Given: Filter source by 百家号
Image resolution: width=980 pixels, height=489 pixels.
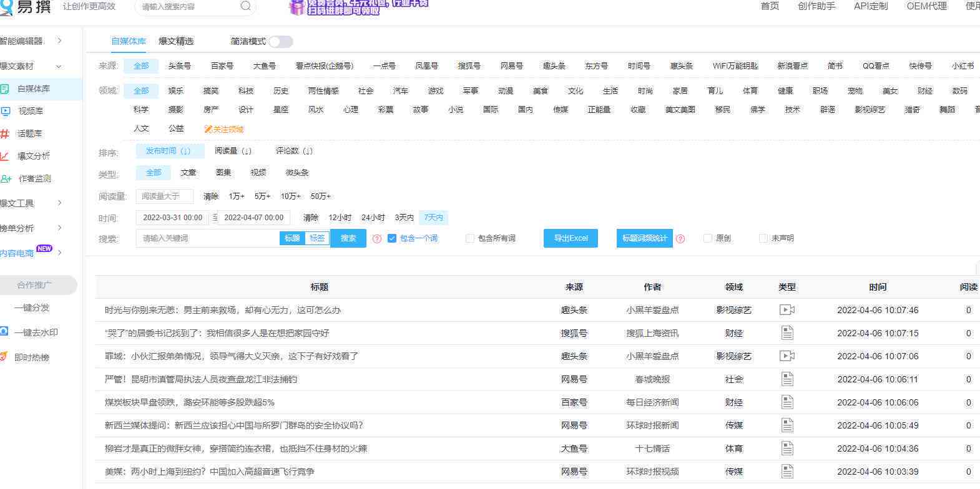Looking at the screenshot, I should (x=222, y=66).
